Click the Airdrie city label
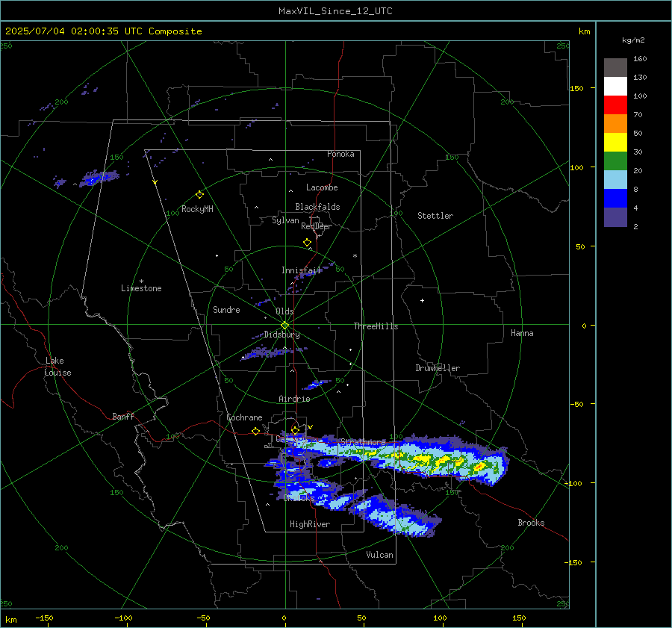The height and width of the screenshot is (628, 672). (x=294, y=399)
